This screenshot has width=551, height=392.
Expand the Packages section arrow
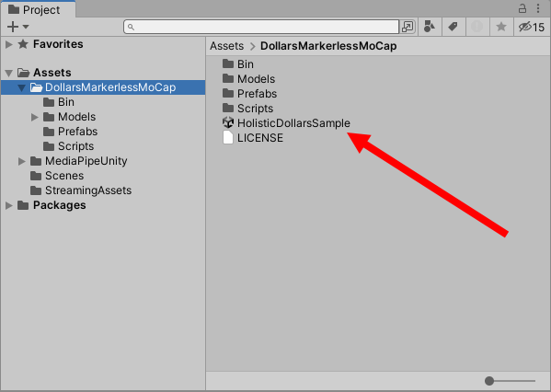tap(9, 206)
